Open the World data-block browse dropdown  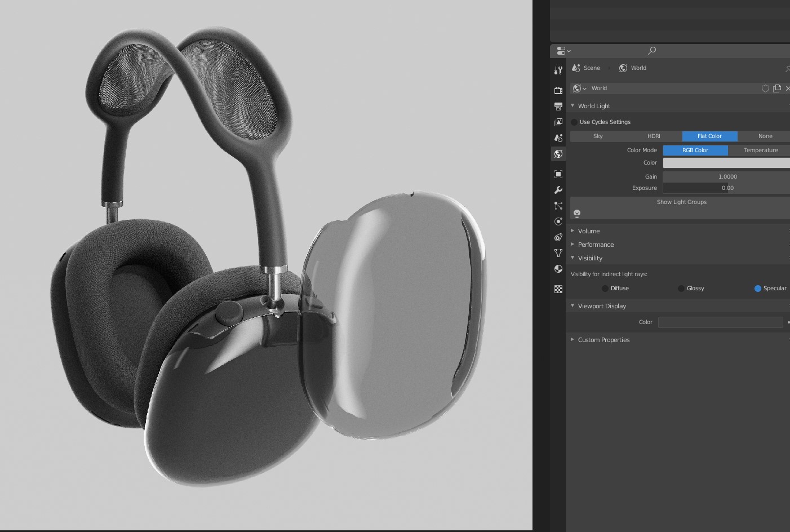tap(579, 88)
